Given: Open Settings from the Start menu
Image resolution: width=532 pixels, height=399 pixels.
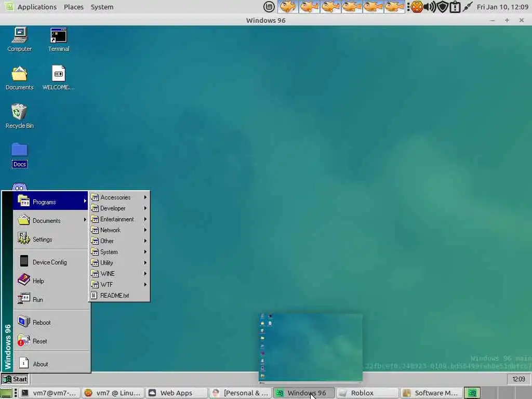Looking at the screenshot, I should 51,239.
